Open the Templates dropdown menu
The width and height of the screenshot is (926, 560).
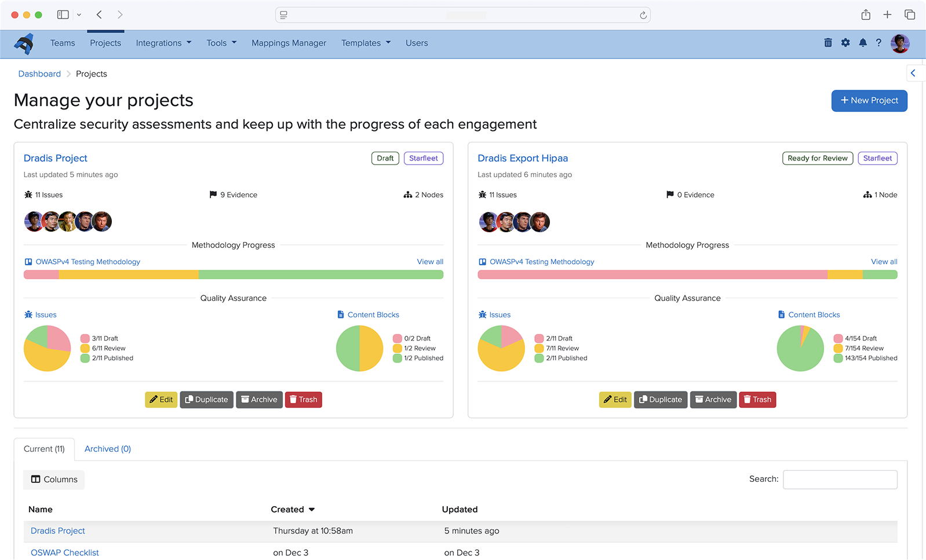tap(366, 43)
